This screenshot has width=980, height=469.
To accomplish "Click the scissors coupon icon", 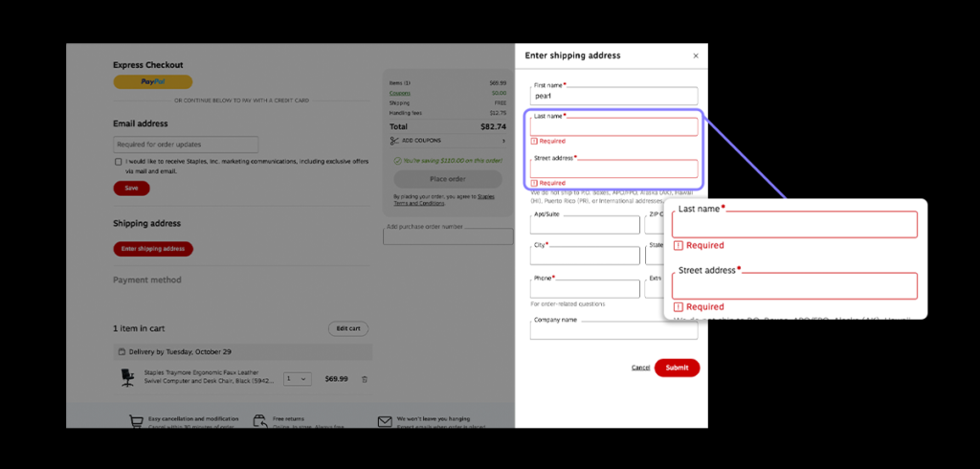I will (394, 141).
